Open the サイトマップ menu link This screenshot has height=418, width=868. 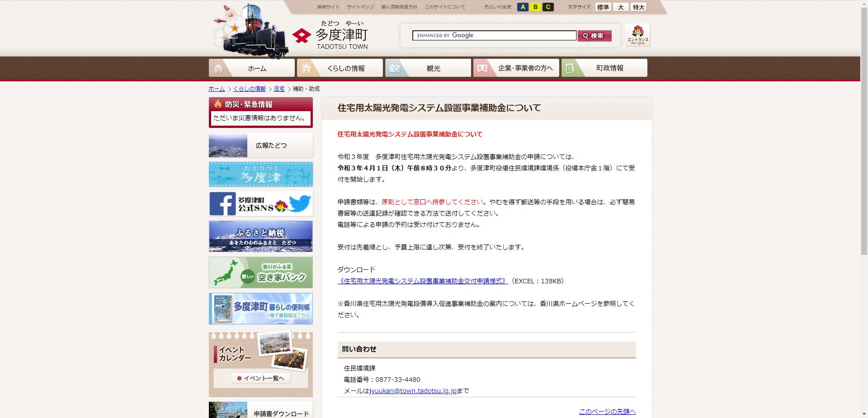tap(359, 7)
